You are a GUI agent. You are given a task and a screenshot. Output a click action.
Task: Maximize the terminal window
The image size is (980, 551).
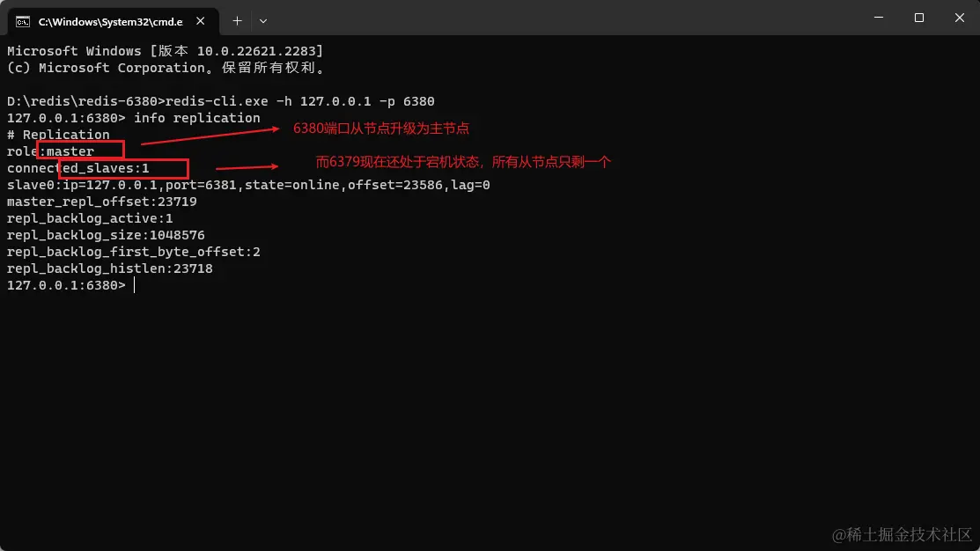(x=918, y=18)
